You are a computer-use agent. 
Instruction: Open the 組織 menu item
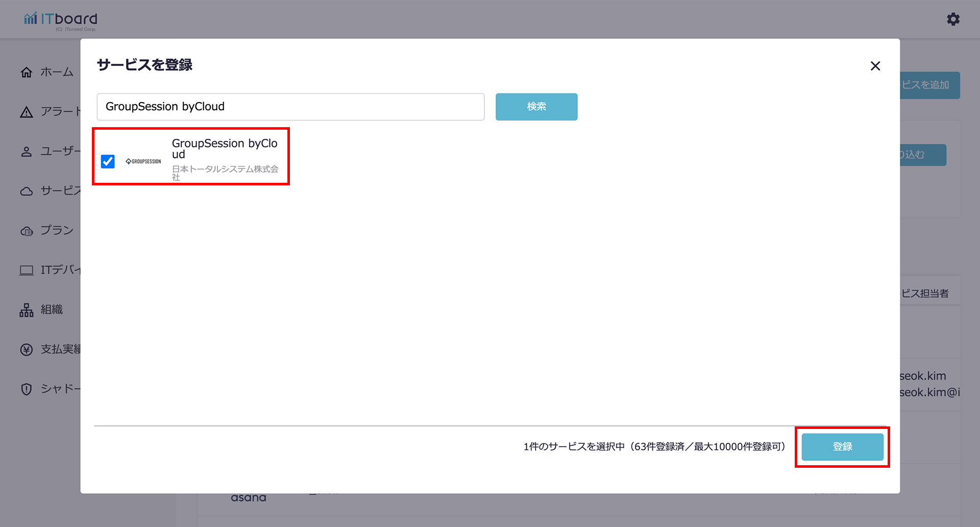click(52, 310)
